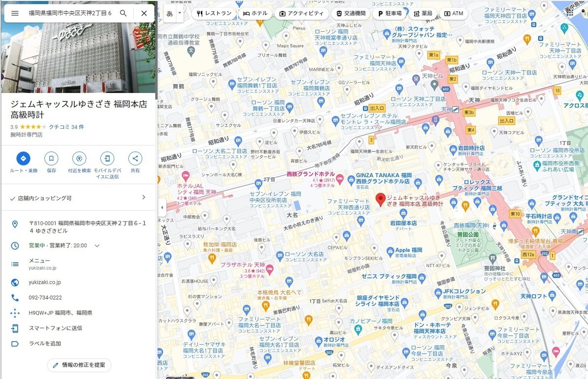This screenshot has width=588, height=379.
Task: Click the globe website icon
Action: (15, 283)
